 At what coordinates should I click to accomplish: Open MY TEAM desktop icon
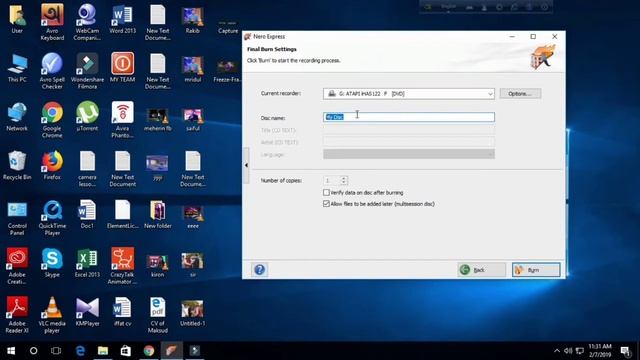(122, 67)
